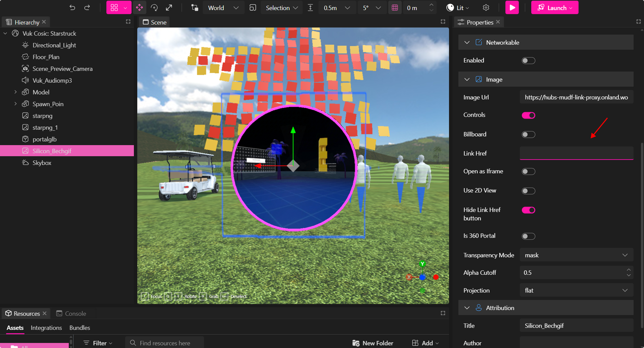
Task: Open the Bundles tab
Action: click(80, 328)
